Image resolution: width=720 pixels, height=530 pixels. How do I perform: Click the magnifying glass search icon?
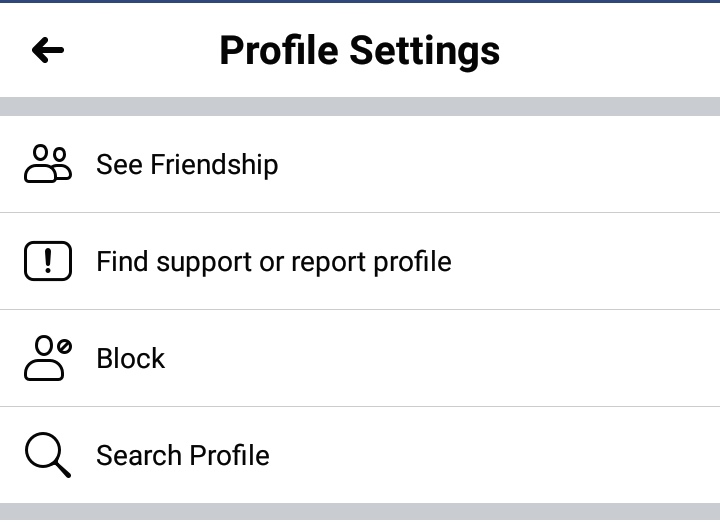48,455
